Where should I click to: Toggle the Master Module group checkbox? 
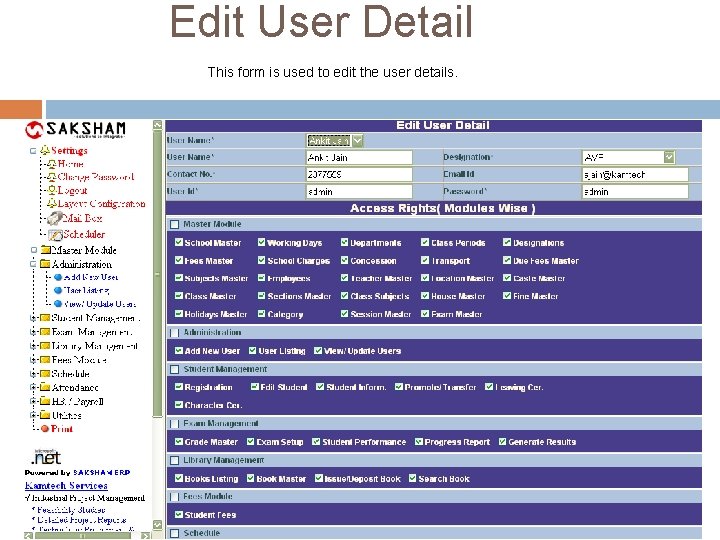(x=174, y=224)
